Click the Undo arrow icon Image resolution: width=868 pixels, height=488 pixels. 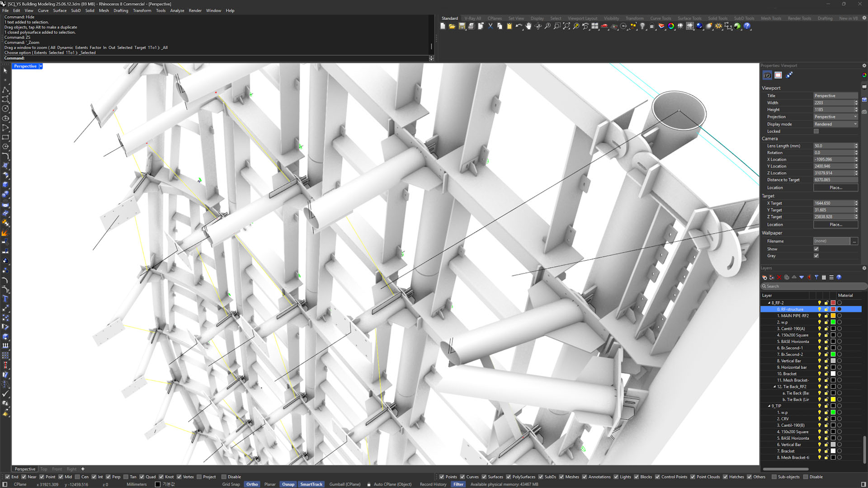(x=519, y=26)
